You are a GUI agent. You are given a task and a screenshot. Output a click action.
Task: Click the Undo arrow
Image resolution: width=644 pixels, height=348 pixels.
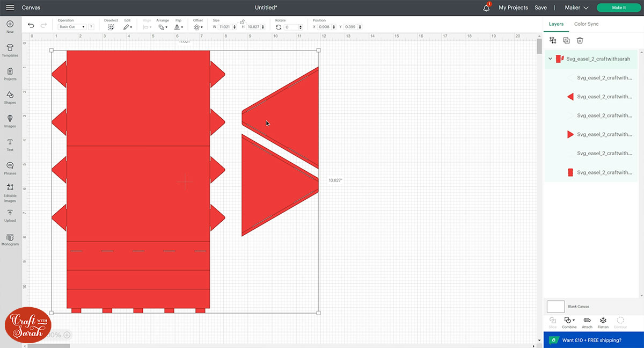click(31, 26)
